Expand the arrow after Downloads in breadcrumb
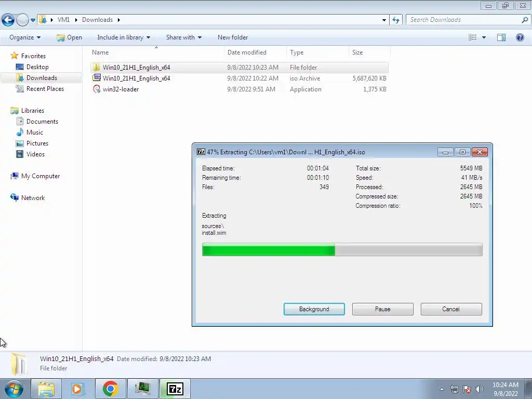 (119, 20)
